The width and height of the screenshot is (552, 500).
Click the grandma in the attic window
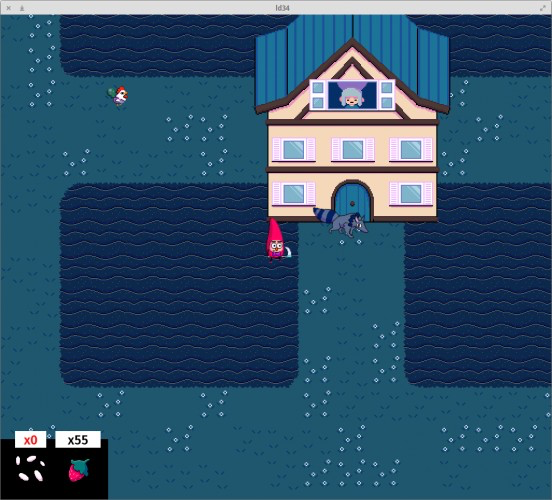352,94
